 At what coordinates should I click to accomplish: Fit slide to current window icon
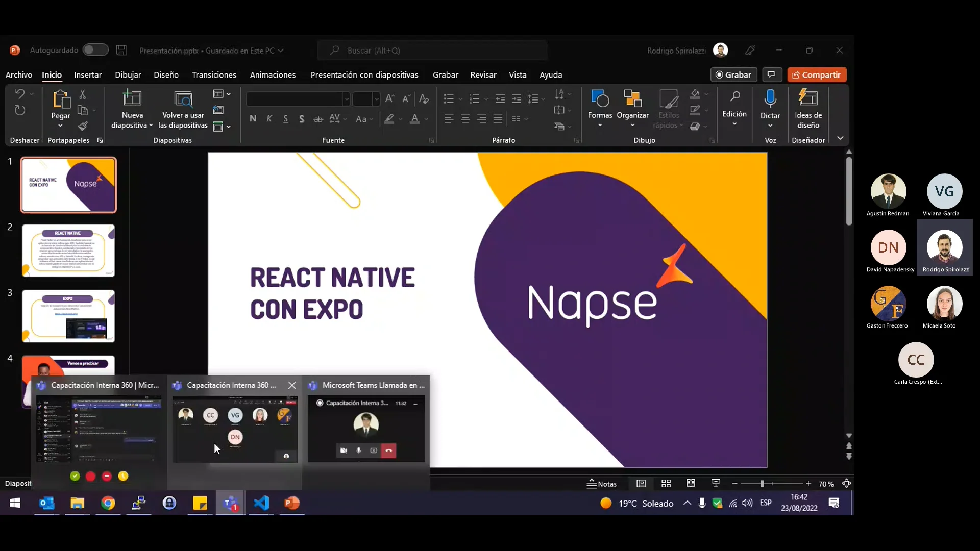(x=847, y=484)
